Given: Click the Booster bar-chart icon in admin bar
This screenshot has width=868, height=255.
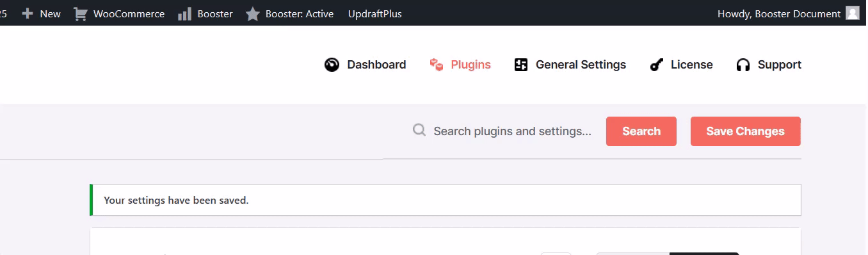Looking at the screenshot, I should (x=185, y=13).
